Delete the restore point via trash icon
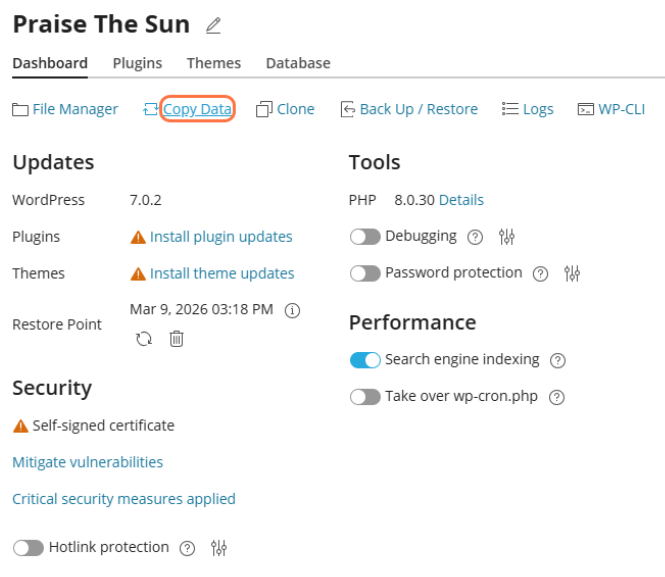665x577 pixels. click(x=176, y=339)
